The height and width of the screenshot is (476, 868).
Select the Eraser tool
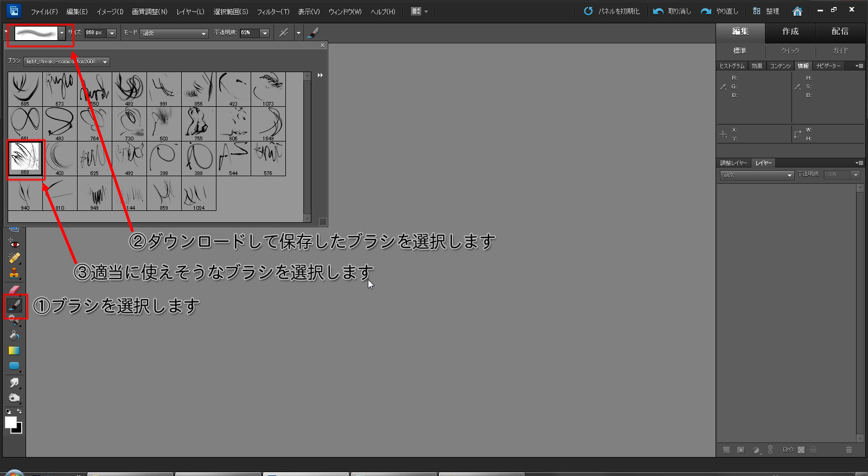[x=14, y=290]
